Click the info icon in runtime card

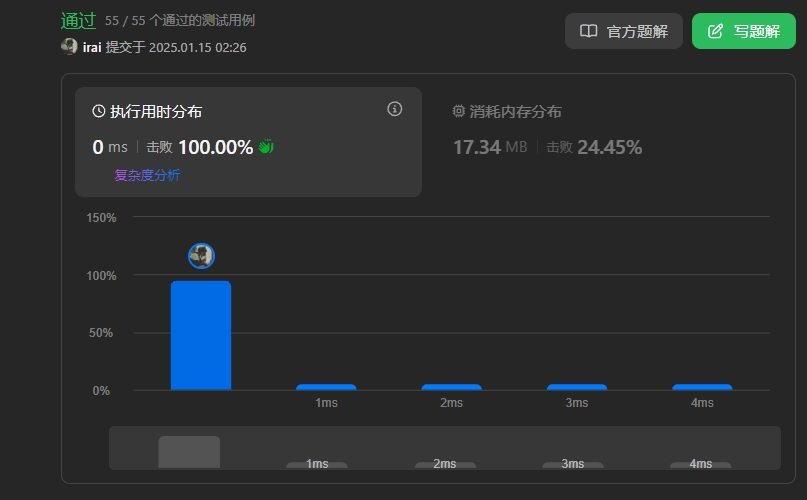point(395,109)
